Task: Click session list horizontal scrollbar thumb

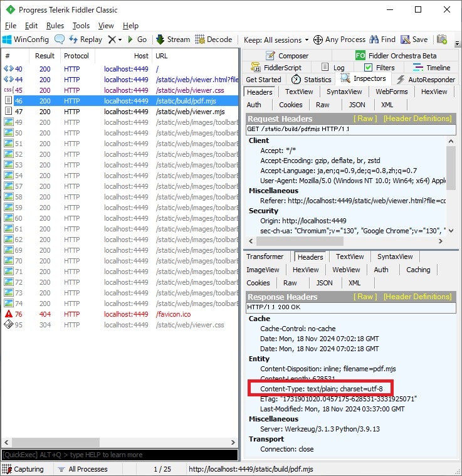Action: tap(56, 442)
